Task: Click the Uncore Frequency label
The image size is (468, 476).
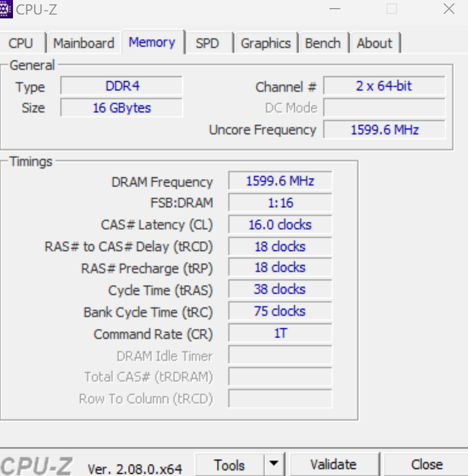Action: tap(263, 130)
